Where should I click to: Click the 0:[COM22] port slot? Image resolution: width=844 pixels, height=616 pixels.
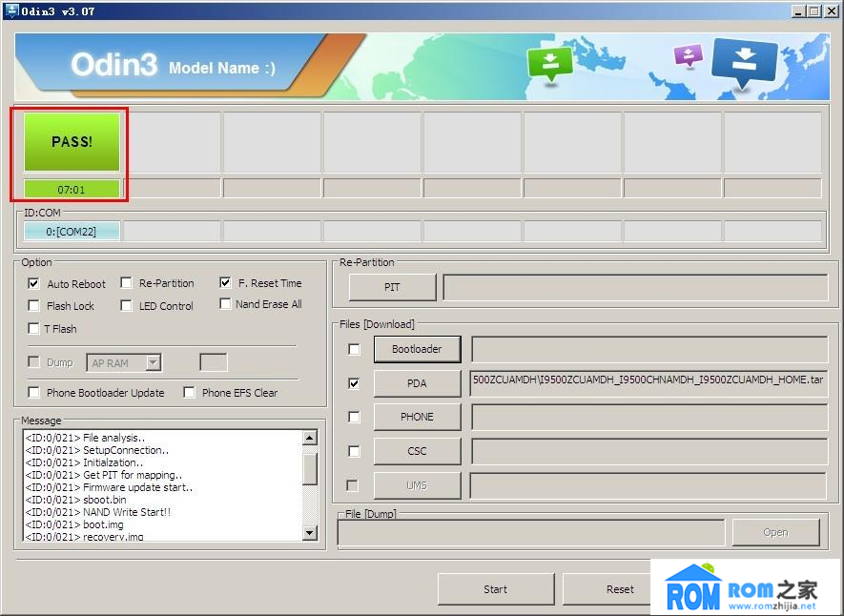pyautogui.click(x=72, y=232)
